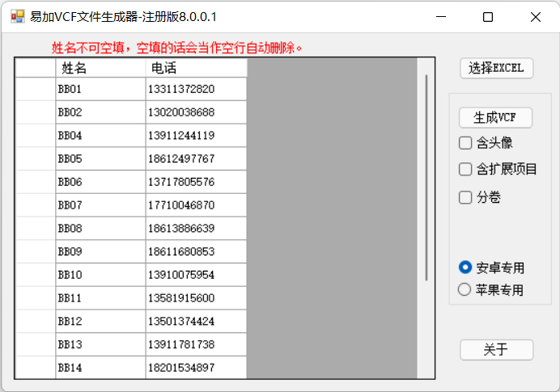Click phone cell 13581915600
Screen dimensions: 560x392
(196, 297)
